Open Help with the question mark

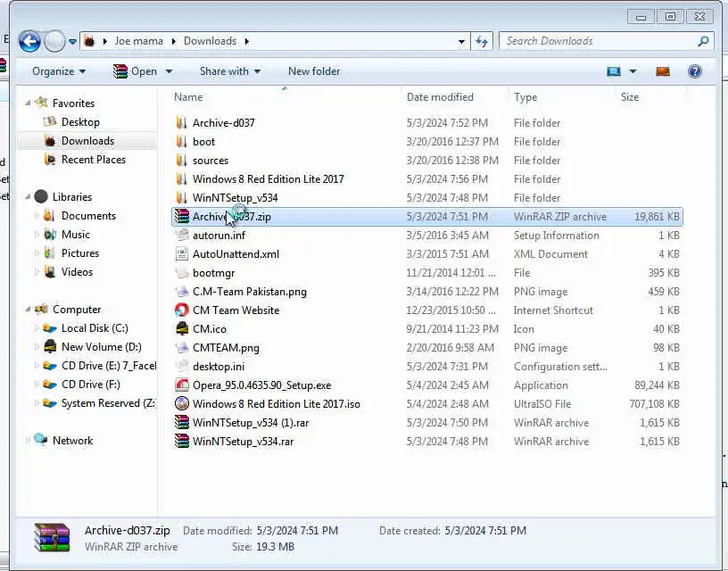click(695, 71)
